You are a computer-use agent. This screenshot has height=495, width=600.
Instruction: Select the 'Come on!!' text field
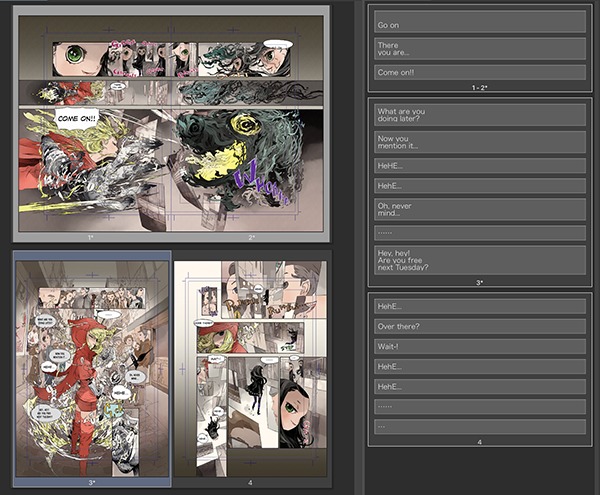coord(480,72)
